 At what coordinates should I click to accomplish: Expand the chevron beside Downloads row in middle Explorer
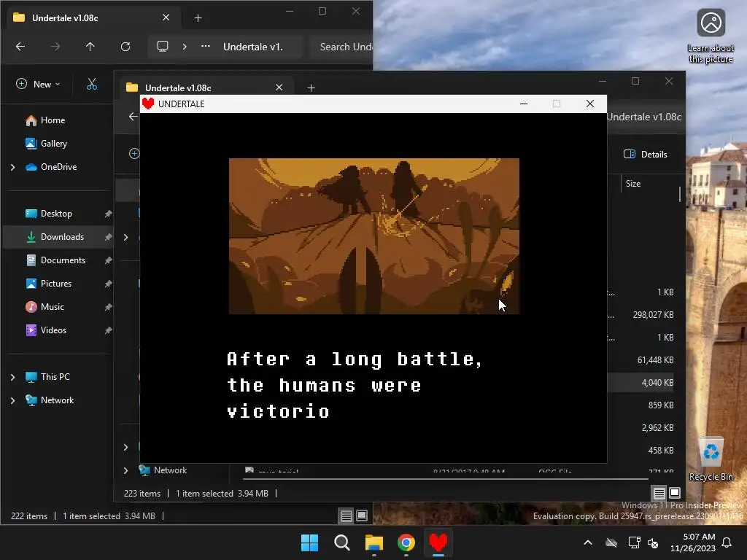coord(125,237)
